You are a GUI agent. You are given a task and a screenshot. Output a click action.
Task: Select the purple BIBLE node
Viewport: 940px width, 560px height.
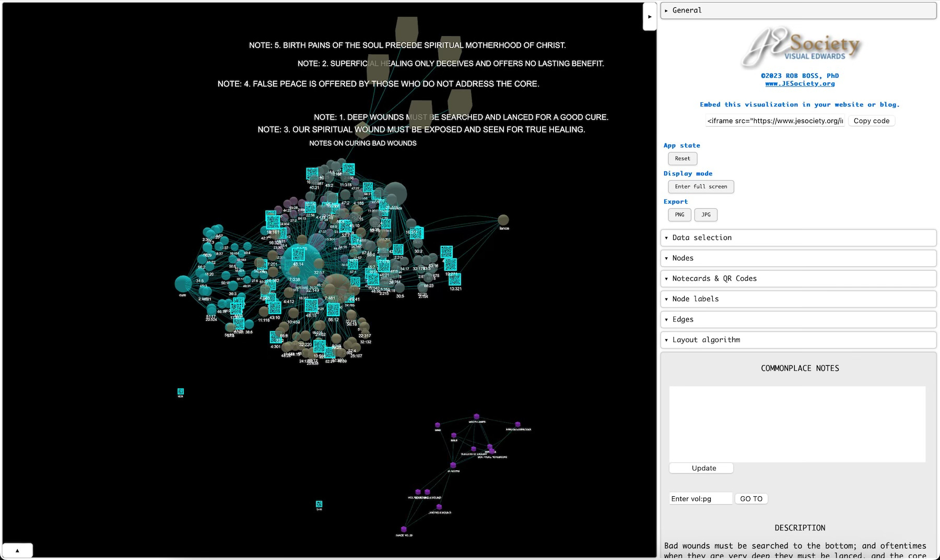[x=454, y=435]
